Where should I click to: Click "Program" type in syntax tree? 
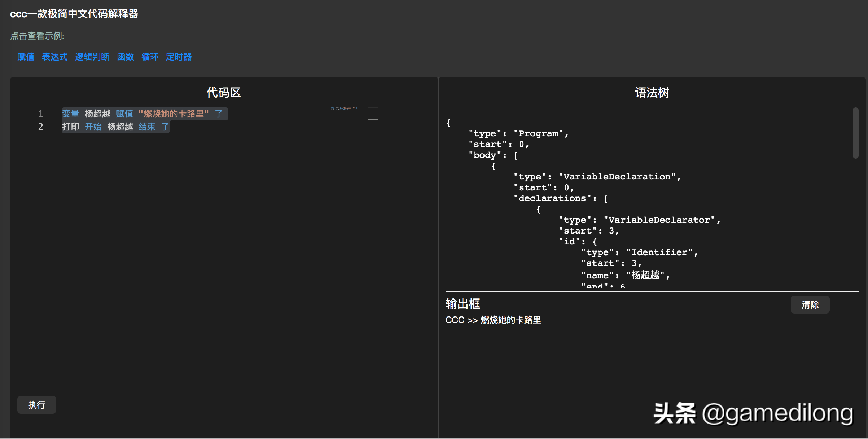tap(538, 133)
